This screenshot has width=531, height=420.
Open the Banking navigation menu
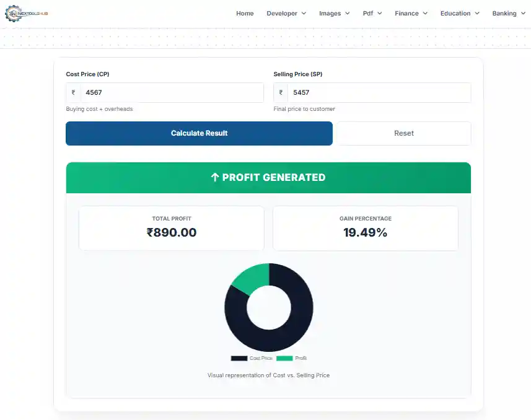pyautogui.click(x=508, y=13)
